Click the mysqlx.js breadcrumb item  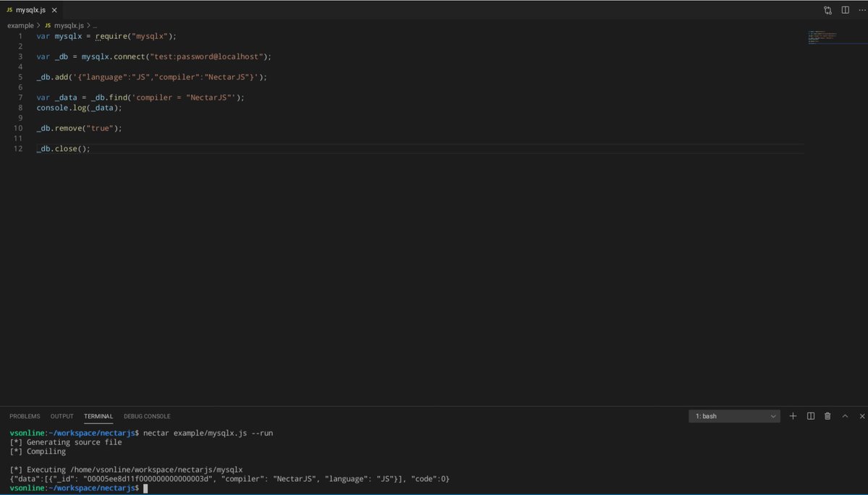(x=68, y=25)
